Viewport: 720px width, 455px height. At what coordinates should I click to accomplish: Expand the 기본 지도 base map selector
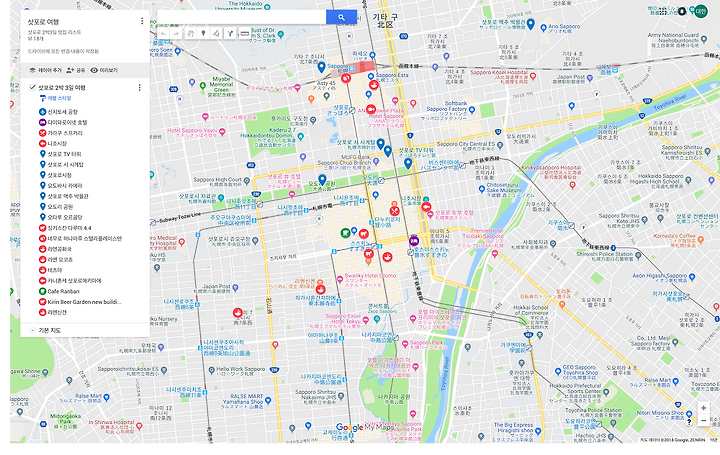[x=32, y=330]
